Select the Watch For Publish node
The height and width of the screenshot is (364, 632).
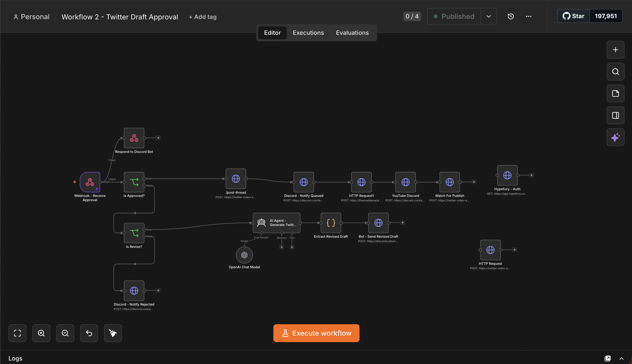point(450,182)
